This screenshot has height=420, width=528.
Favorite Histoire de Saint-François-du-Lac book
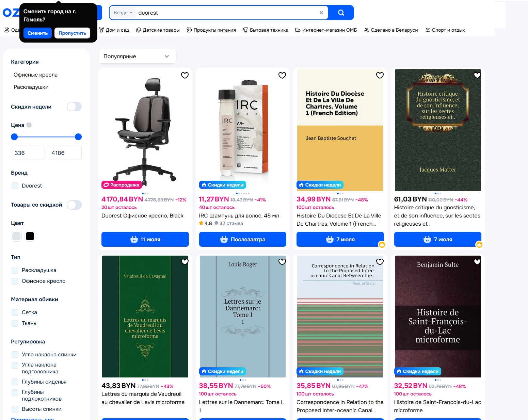coord(477,262)
